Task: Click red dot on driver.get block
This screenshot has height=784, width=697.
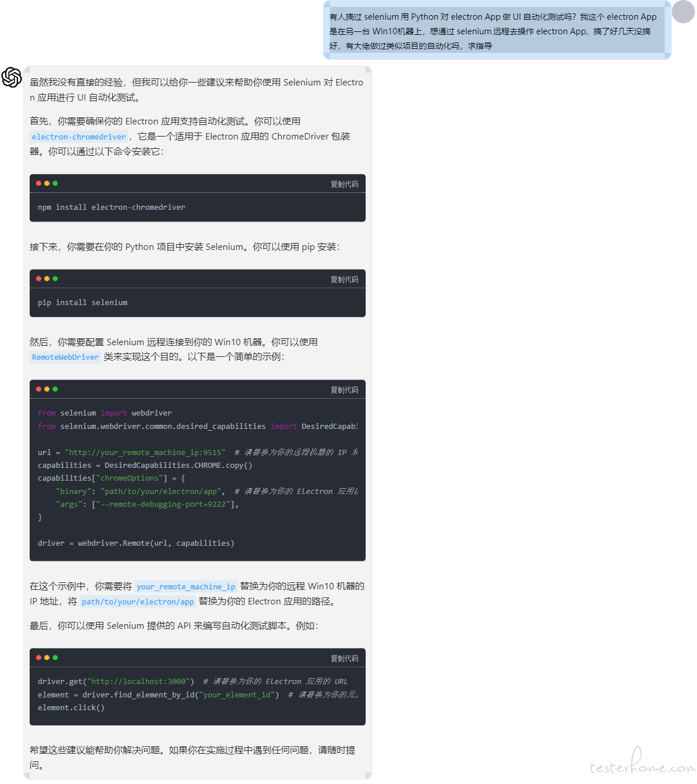Action: click(x=38, y=658)
